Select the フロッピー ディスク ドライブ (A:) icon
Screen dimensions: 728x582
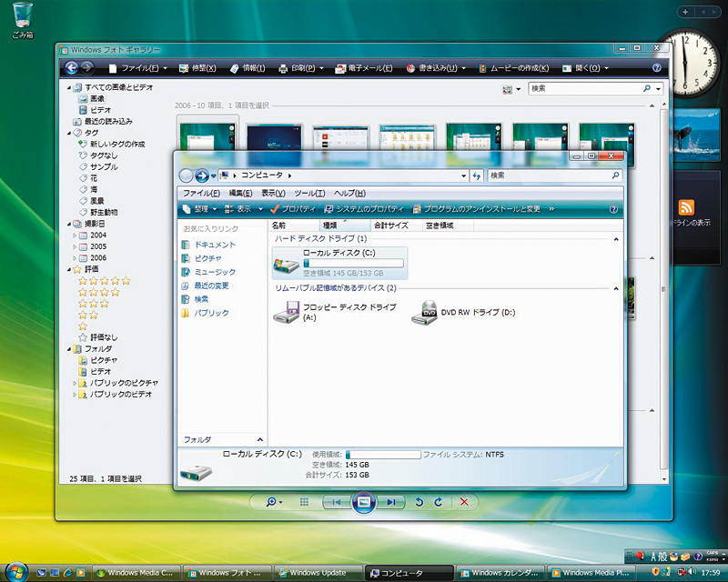(x=288, y=312)
